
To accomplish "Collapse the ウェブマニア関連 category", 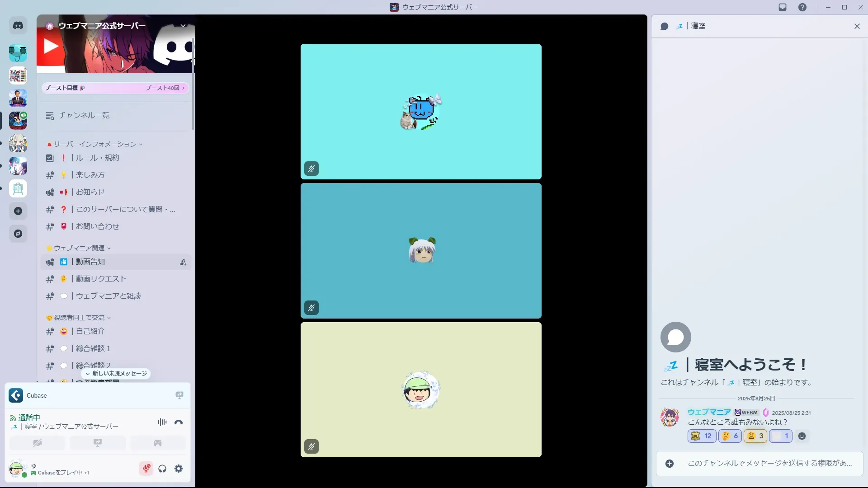I will pyautogui.click(x=79, y=248).
